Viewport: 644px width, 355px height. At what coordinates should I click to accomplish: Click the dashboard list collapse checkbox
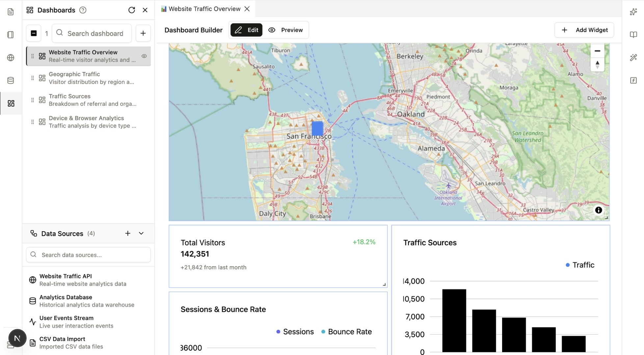pyautogui.click(x=33, y=33)
